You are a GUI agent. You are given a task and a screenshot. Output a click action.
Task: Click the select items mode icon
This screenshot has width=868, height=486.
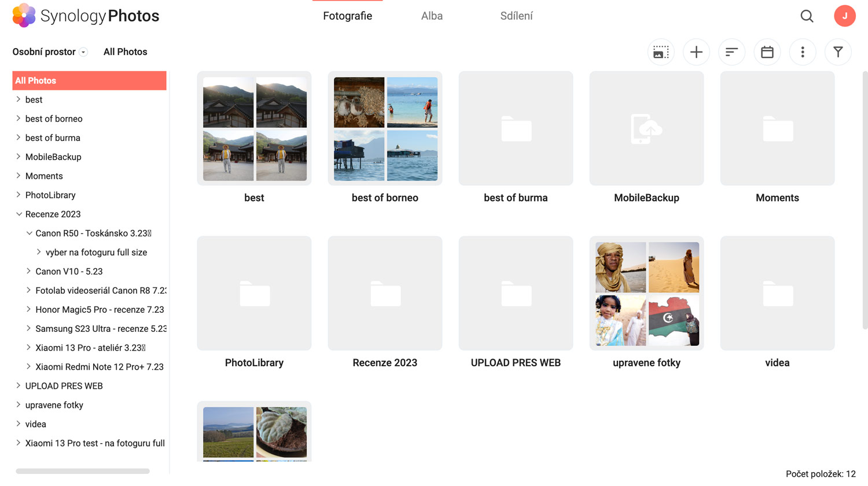pos(660,52)
